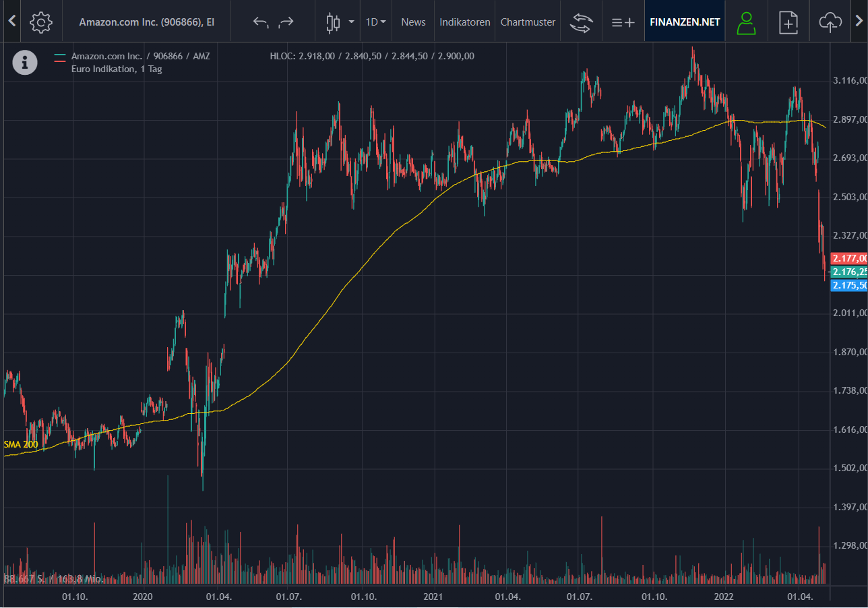Click the cloud upload save icon
The height and width of the screenshot is (608, 868).
coord(830,22)
